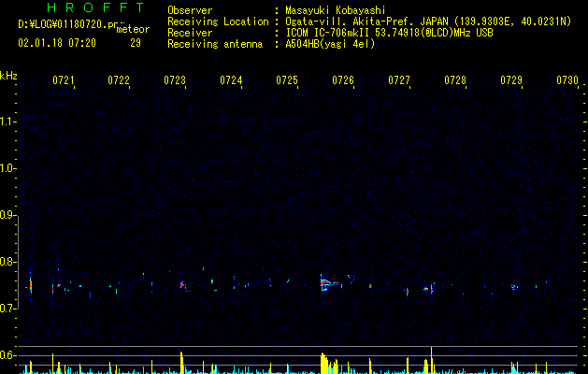Click the meteor label
This screenshot has height=374, width=588.
click(x=133, y=29)
